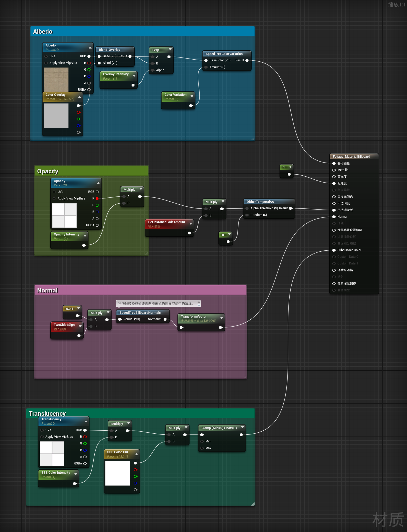Click the constant 0 node output pin
This screenshot has width=407, height=532.
(x=229, y=242)
